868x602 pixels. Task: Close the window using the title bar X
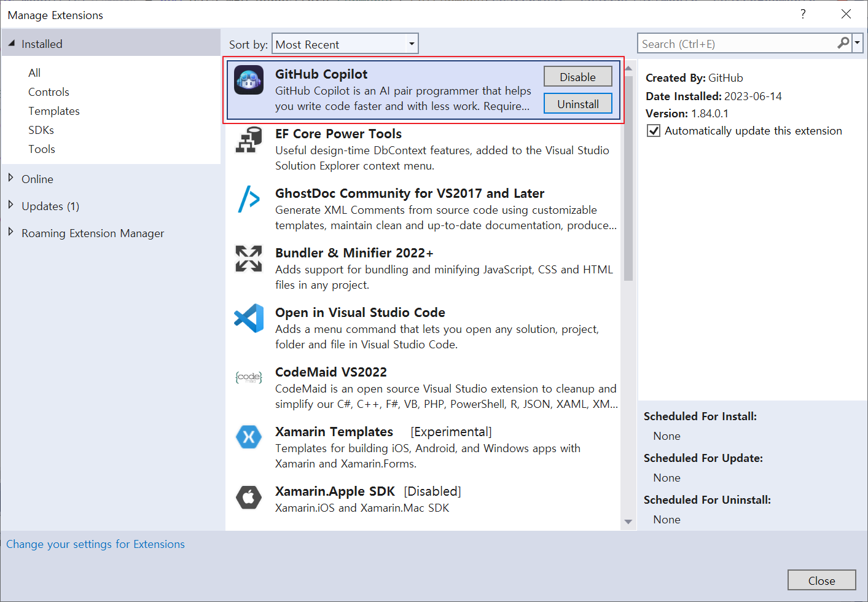846,14
